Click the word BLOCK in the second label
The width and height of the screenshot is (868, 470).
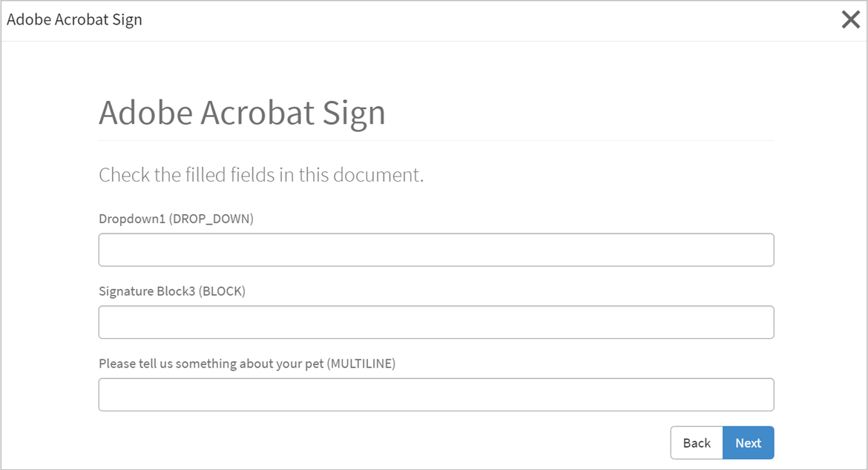coord(223,291)
